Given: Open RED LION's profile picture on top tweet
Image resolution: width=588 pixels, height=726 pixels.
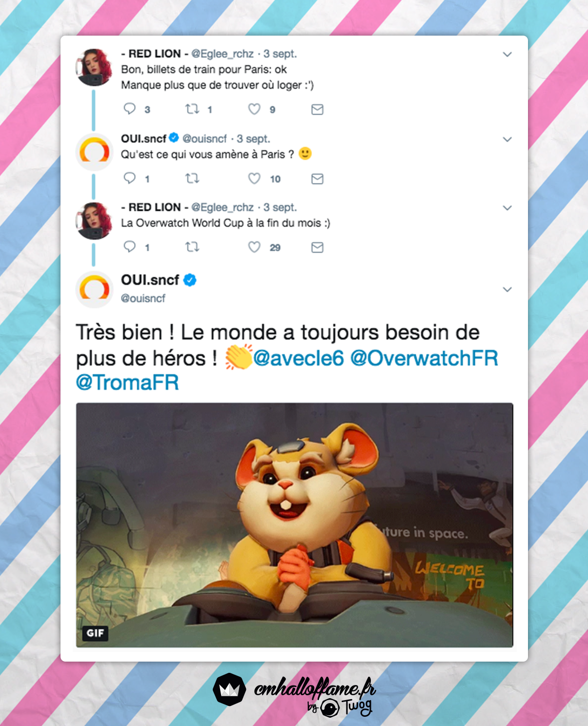Looking at the screenshot, I should tap(94, 67).
